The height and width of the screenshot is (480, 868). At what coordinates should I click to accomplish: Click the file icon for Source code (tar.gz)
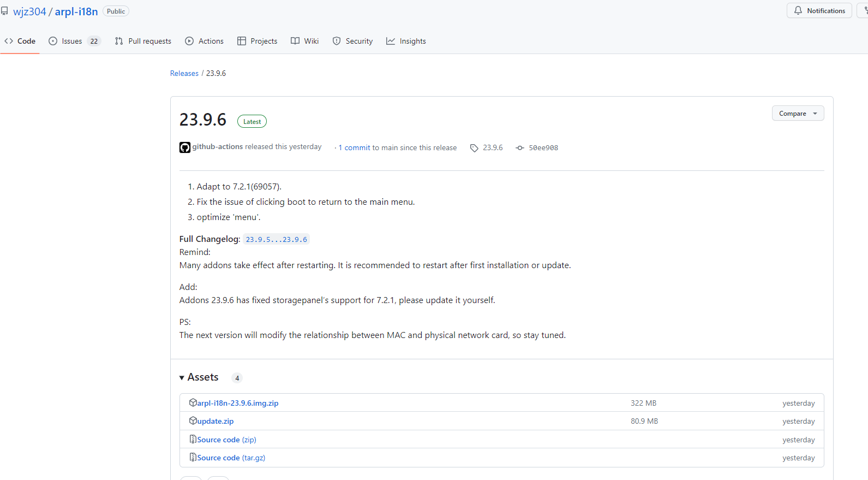193,457
